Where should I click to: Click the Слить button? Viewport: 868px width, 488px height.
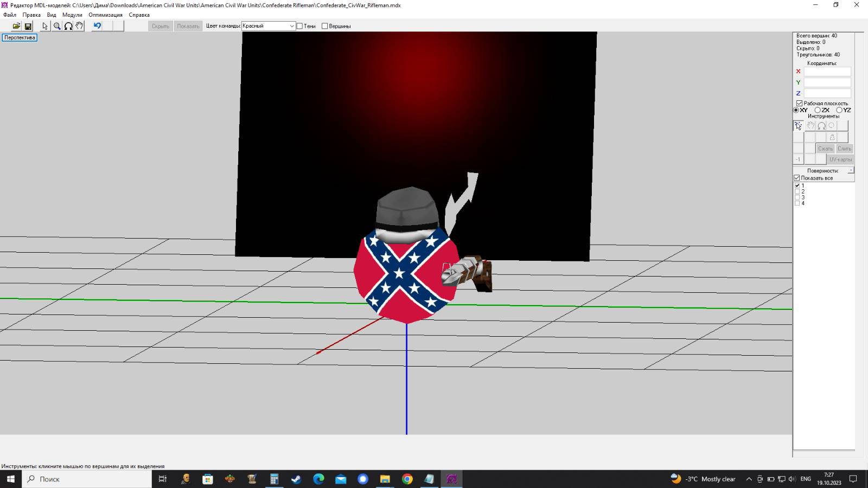[844, 149]
